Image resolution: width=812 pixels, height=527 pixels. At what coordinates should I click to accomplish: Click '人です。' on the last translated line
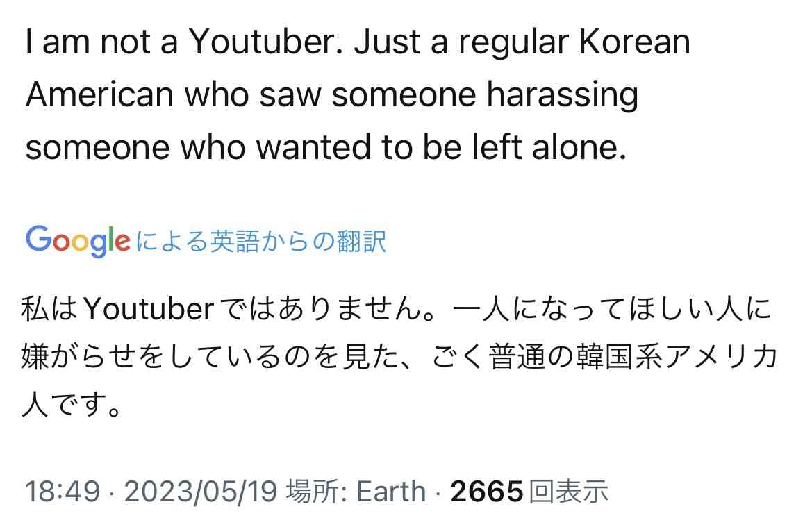coord(72,404)
